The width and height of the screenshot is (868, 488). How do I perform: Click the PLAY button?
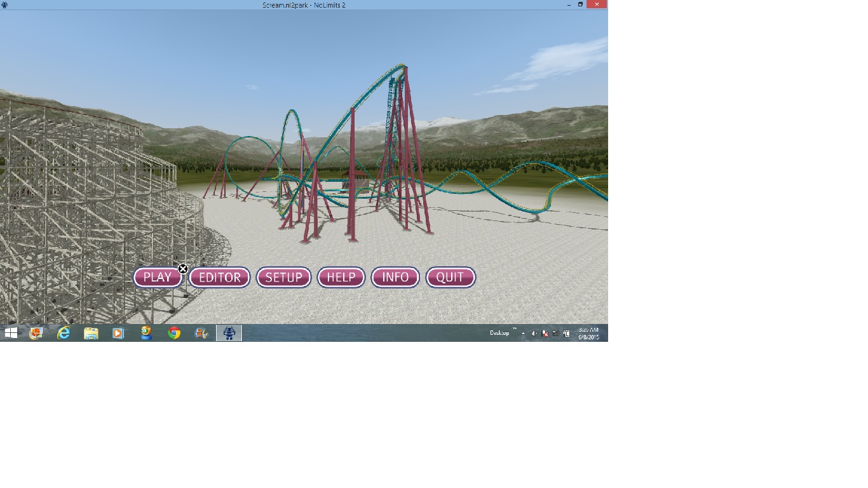[157, 278]
